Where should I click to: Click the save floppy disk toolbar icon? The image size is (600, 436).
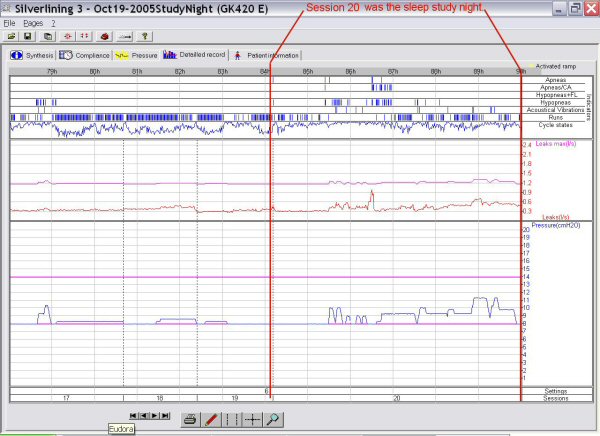[x=28, y=36]
